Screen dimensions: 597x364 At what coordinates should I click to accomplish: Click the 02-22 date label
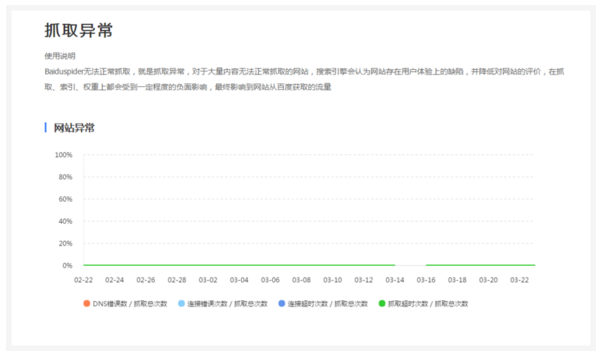point(83,280)
